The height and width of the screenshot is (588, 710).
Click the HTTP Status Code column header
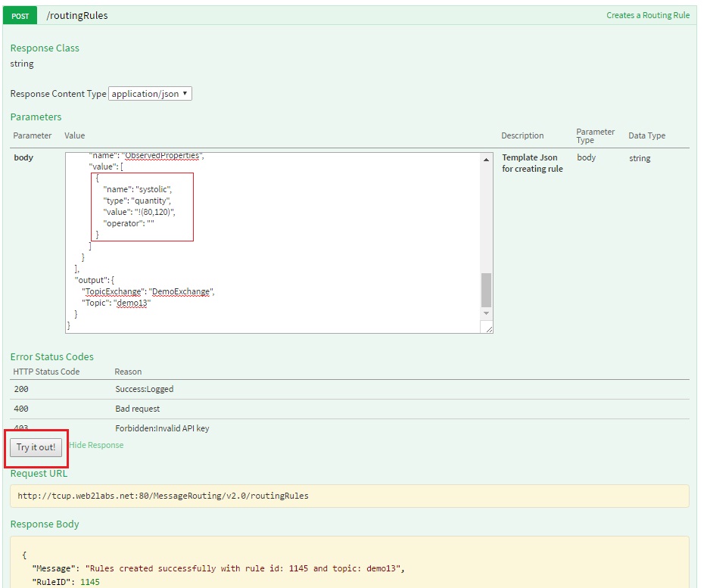46,372
